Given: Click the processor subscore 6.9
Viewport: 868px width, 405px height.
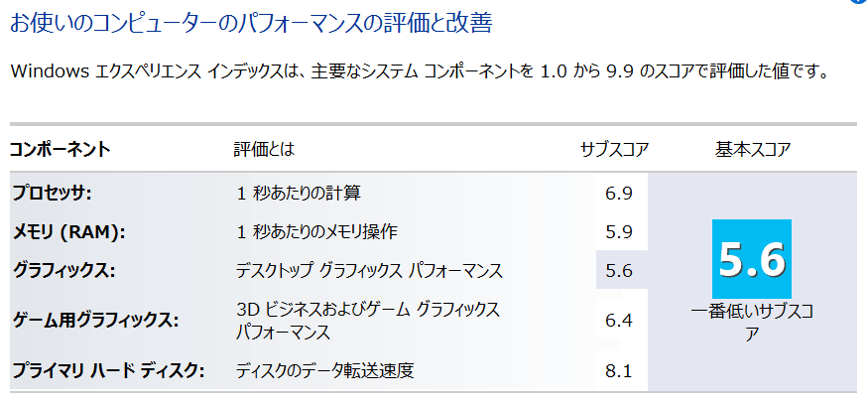Looking at the screenshot, I should 618,193.
